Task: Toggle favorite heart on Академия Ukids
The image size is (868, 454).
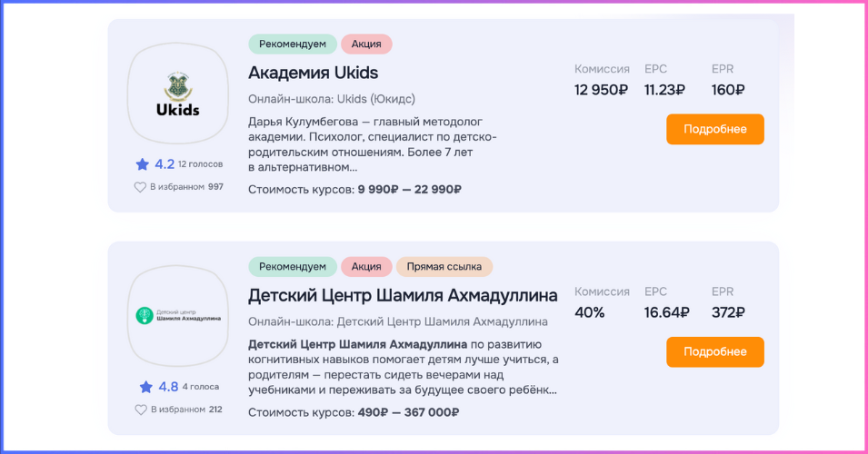Action: 140,187
